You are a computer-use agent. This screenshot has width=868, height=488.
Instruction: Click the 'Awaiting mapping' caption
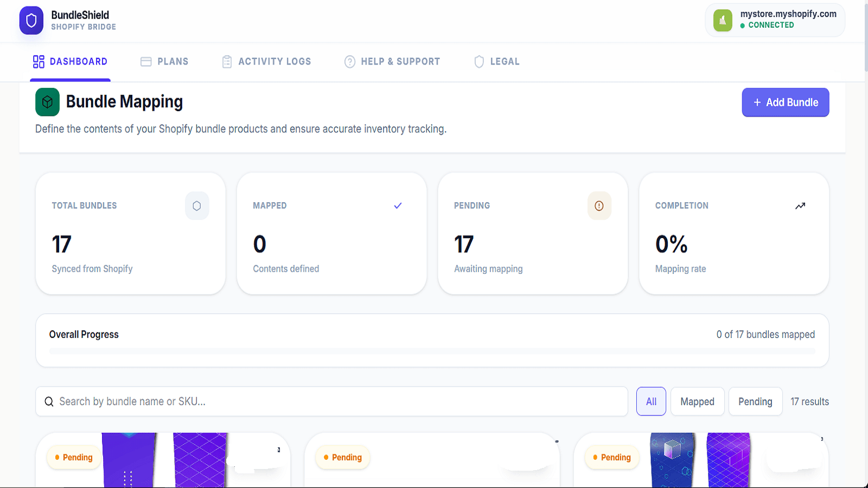[x=488, y=269]
